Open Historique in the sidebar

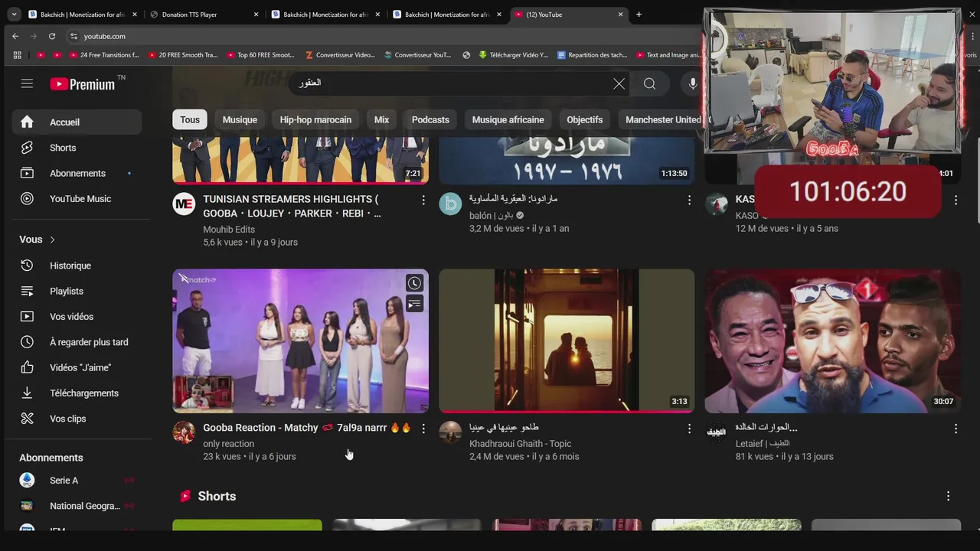(x=77, y=266)
